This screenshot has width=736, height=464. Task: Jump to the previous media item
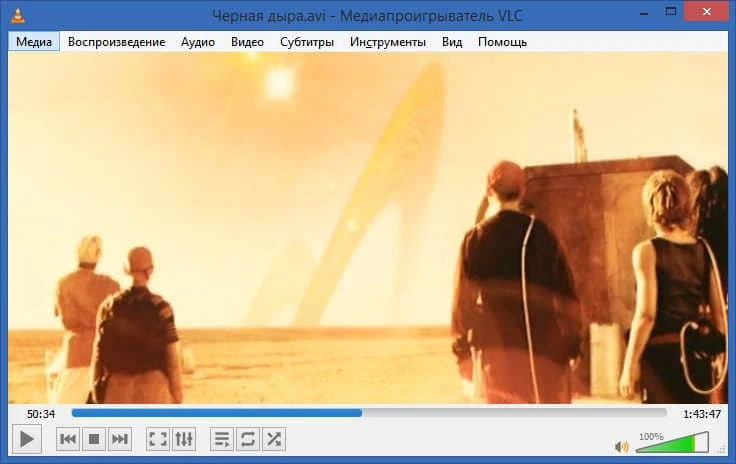coord(68,439)
